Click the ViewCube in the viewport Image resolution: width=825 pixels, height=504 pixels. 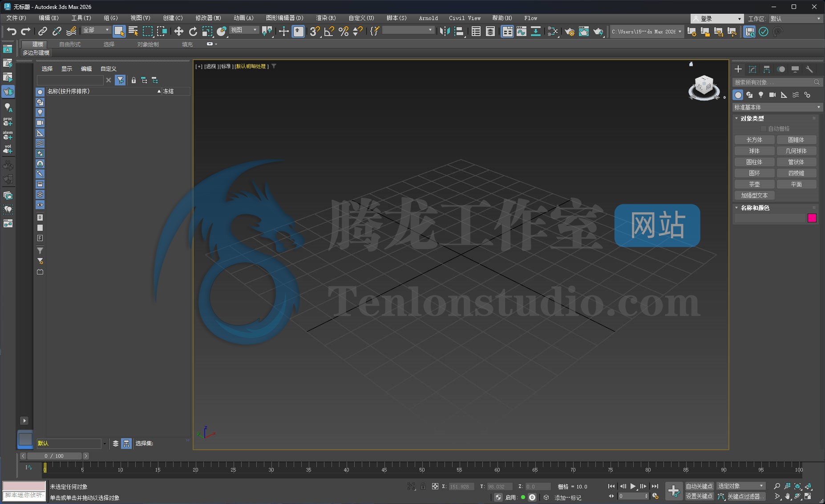coord(704,87)
